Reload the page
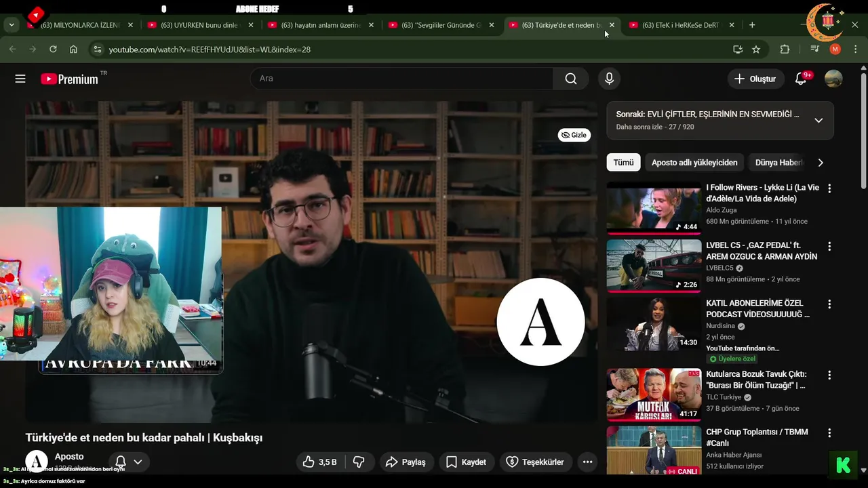 53,49
